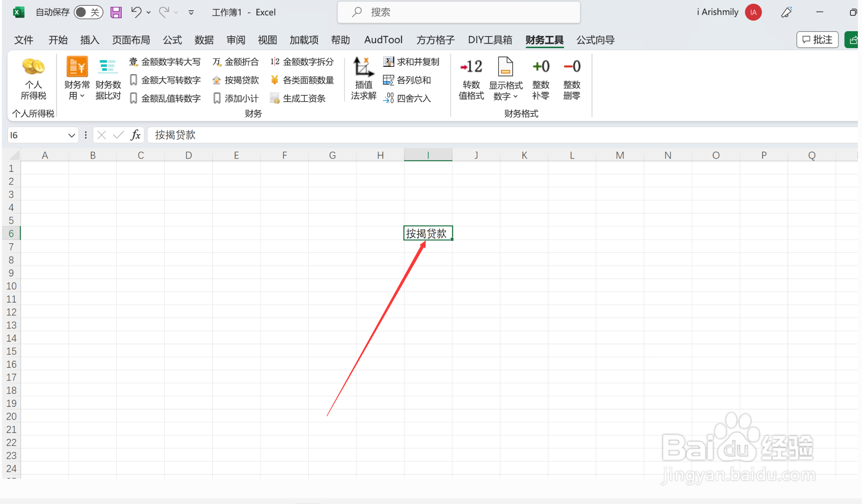The width and height of the screenshot is (862, 504).
Task: Run 金额大写转数字 conversion
Action: click(165, 80)
